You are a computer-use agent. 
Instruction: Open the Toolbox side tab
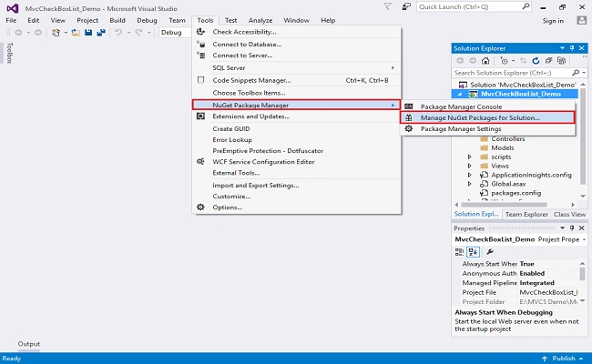coord(10,53)
